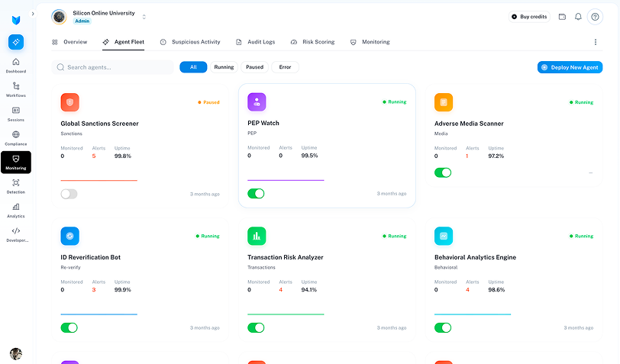This screenshot has width=620, height=364.
Task: Open Developer section in sidebar
Action: (16, 234)
